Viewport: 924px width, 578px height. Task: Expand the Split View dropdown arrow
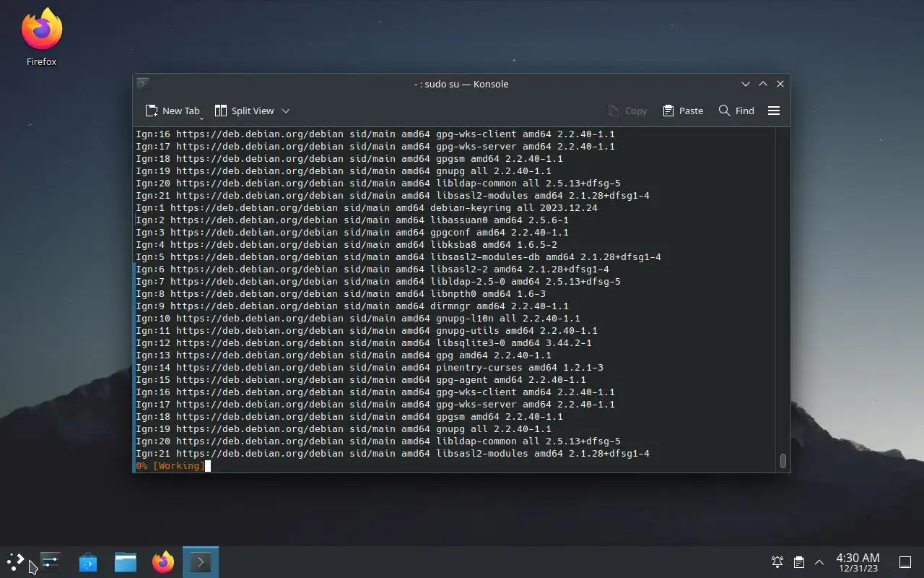[286, 111]
